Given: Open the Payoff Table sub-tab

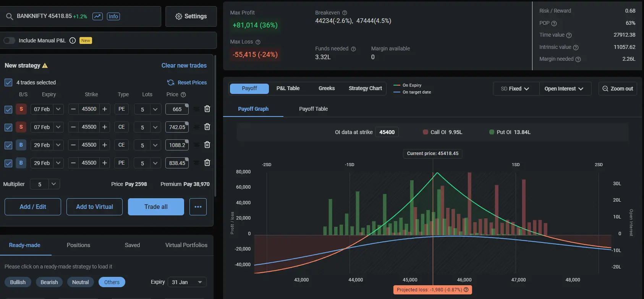Looking at the screenshot, I should point(314,109).
